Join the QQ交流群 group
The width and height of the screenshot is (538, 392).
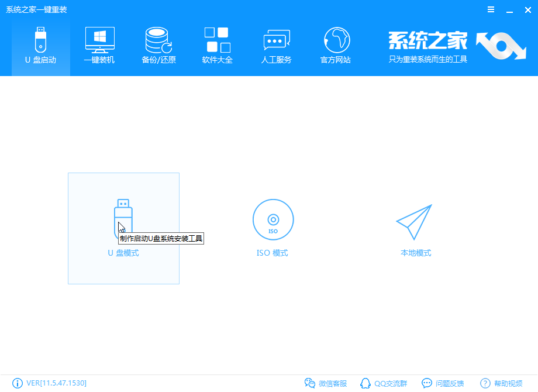(386, 383)
